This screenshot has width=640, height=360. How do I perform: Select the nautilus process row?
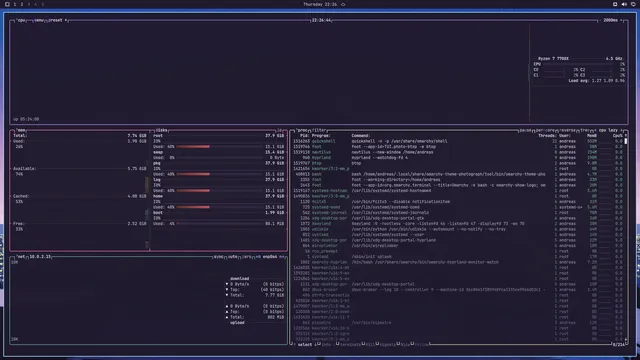458,152
